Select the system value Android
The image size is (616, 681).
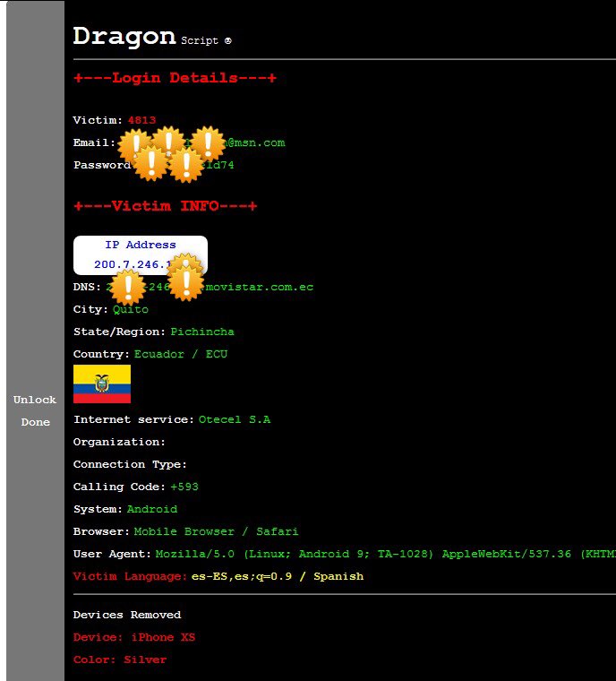(x=152, y=510)
